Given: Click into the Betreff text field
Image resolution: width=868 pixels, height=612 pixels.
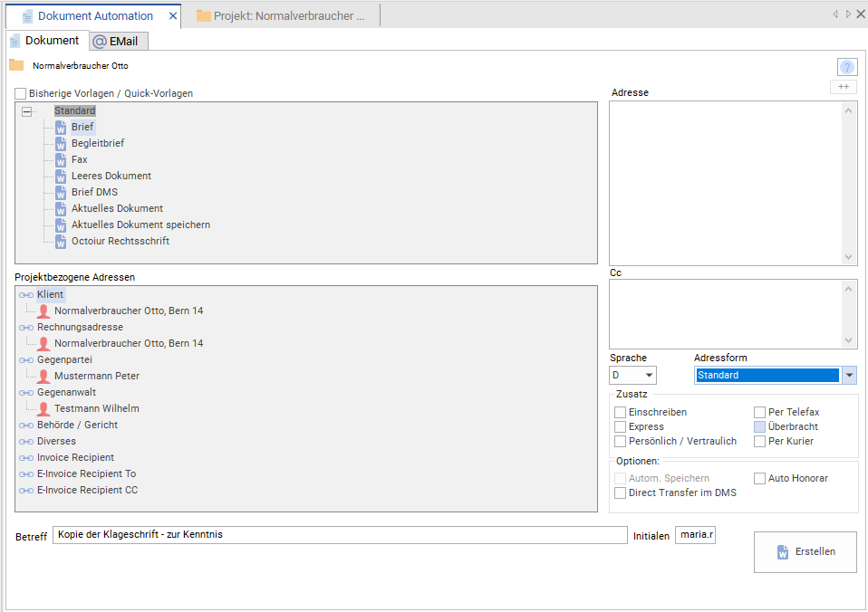Looking at the screenshot, I should (x=340, y=534).
